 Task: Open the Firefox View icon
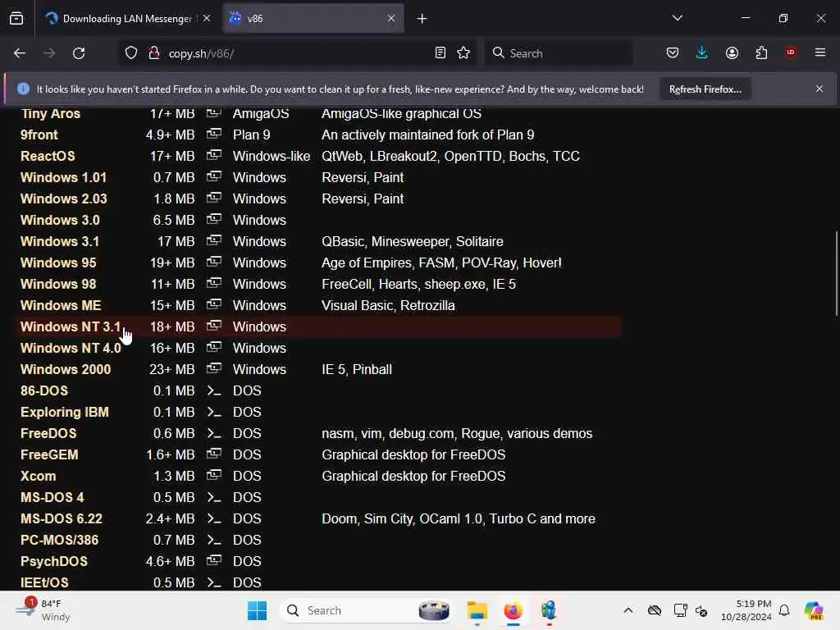pos(16,19)
